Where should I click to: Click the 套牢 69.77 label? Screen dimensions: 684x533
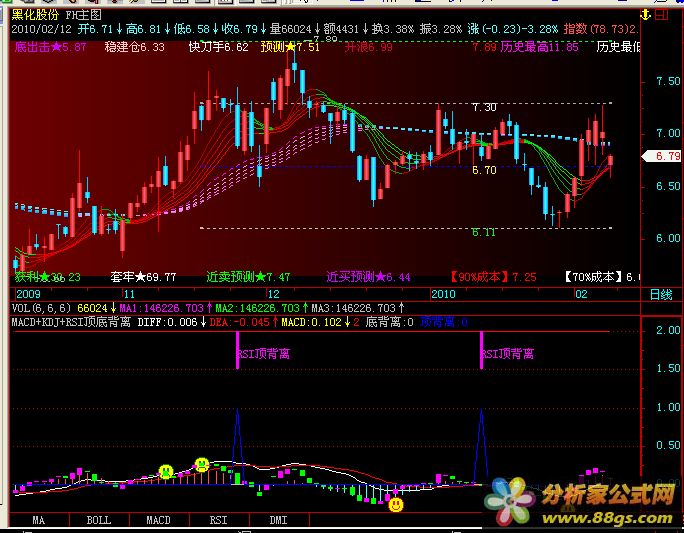143,276
